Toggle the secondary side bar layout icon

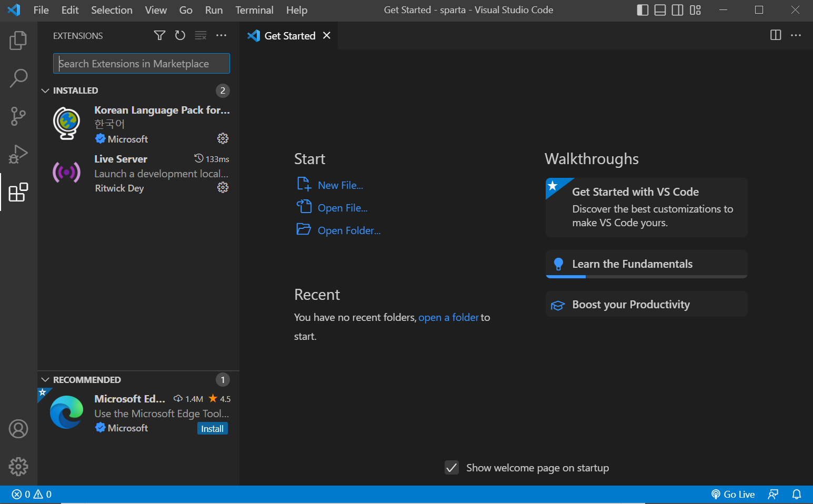pos(678,10)
